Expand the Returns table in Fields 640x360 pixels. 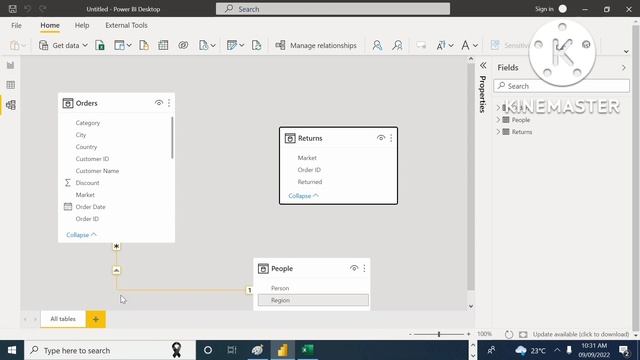498,132
